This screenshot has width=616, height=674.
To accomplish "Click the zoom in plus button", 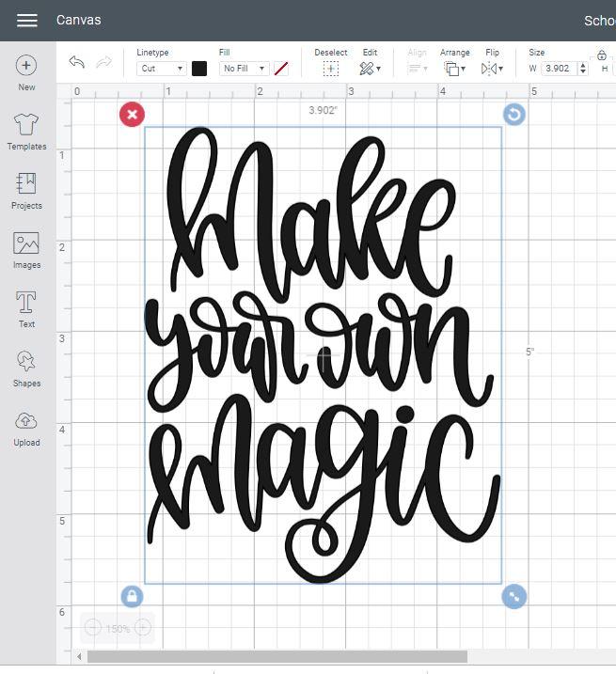I will (143, 627).
